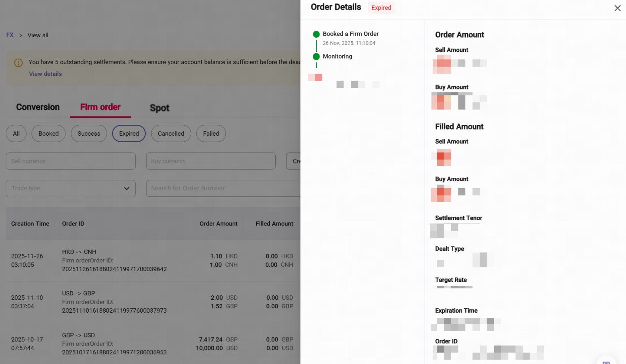Click the Sell currency input field
This screenshot has width=626, height=364.
click(x=70, y=161)
